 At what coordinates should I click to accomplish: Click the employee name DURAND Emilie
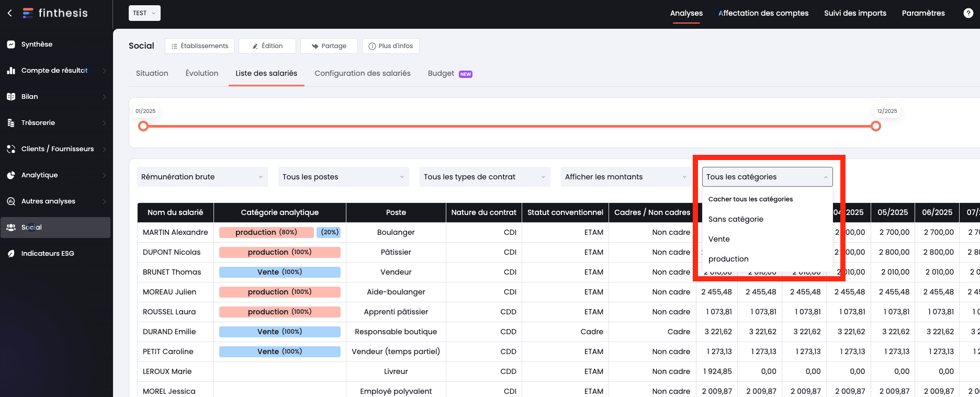pyautogui.click(x=169, y=332)
